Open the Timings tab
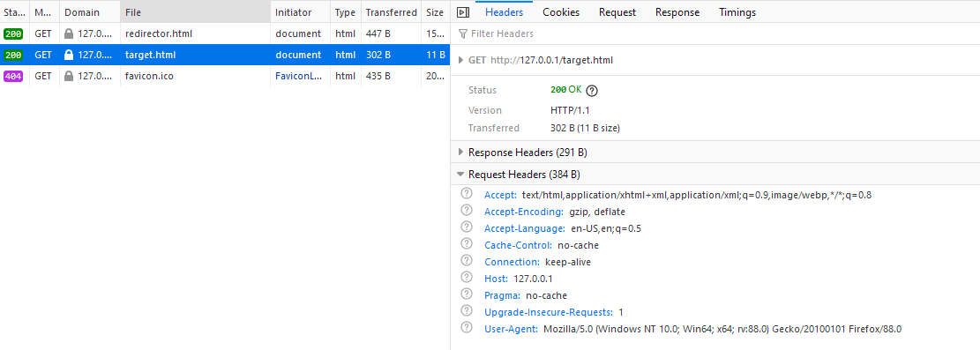Viewport: 980px width, 350px height. pos(737,11)
